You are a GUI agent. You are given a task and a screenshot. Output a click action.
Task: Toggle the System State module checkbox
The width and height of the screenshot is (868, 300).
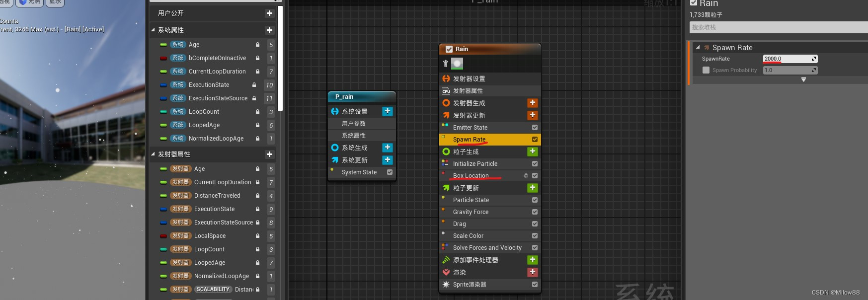pos(390,172)
